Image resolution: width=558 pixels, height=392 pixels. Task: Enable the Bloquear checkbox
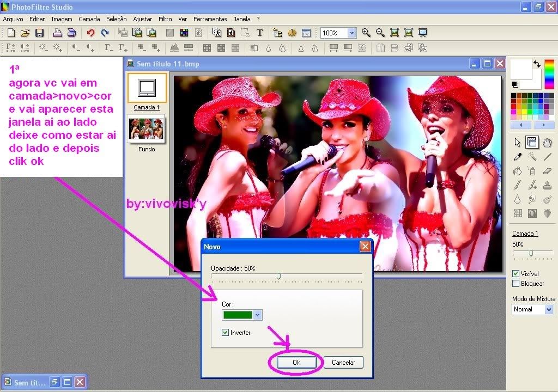point(516,284)
